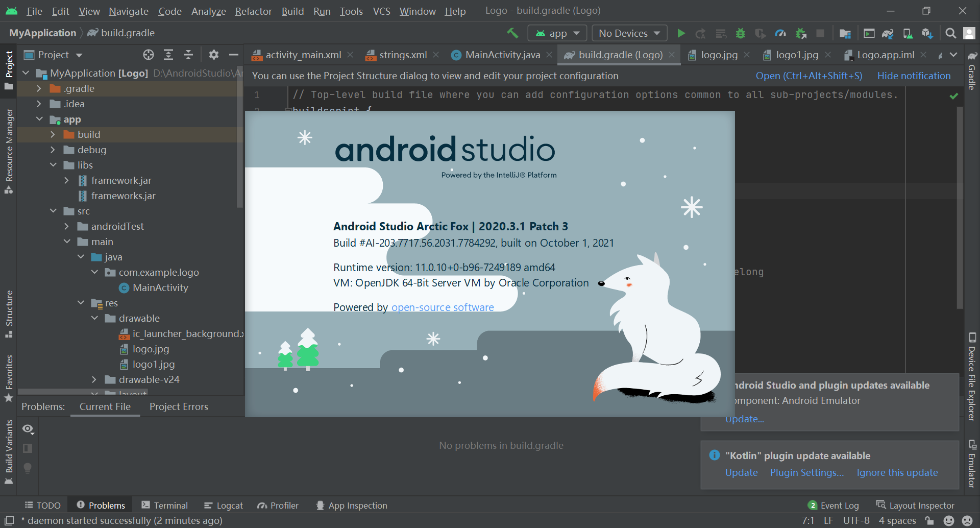Toggle the preview pane icon in Problems
980x528 pixels.
[x=28, y=448]
